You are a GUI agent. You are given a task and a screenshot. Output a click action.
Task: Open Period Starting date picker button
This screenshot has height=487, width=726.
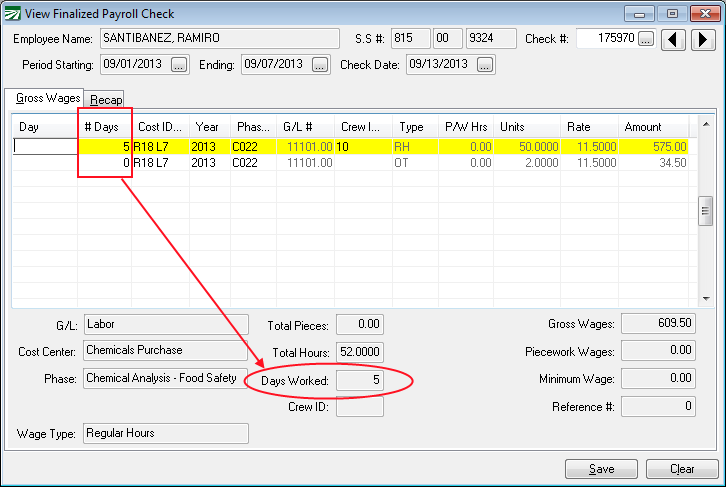tap(179, 65)
